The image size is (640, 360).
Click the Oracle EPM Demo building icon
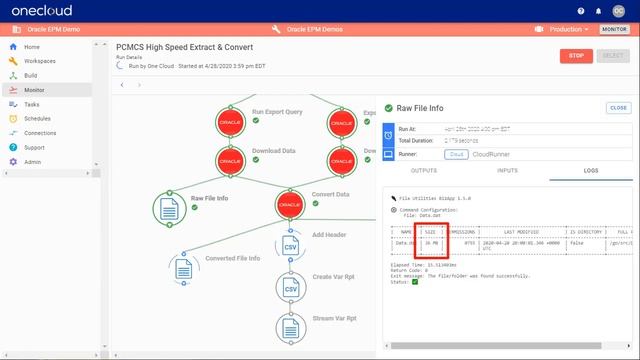pyautogui.click(x=16, y=29)
